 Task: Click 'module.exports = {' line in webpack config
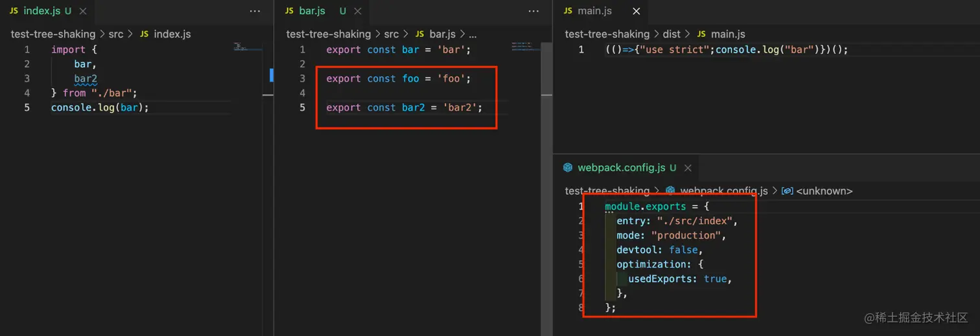[x=657, y=207]
